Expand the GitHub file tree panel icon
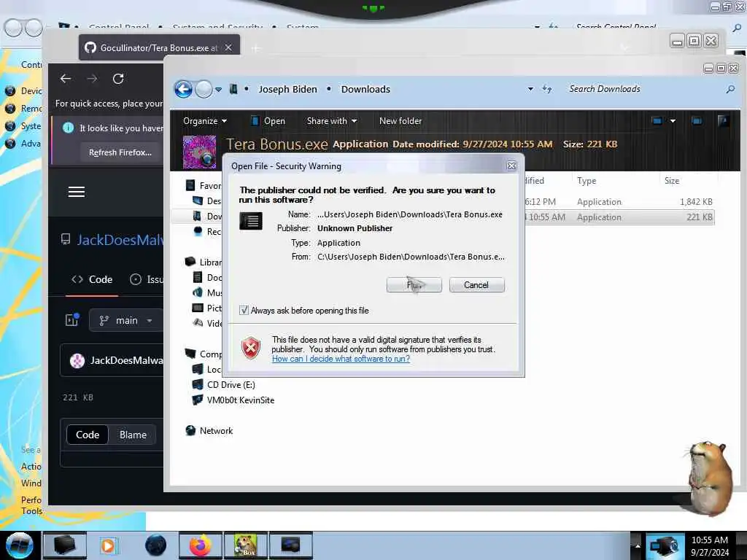The image size is (747, 560). click(x=72, y=320)
